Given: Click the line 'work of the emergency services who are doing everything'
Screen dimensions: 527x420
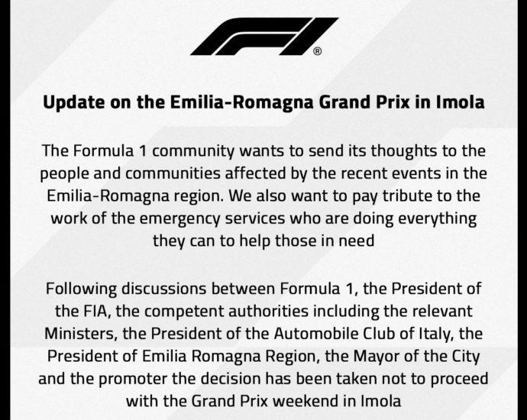Looking at the screenshot, I should tap(263, 217).
